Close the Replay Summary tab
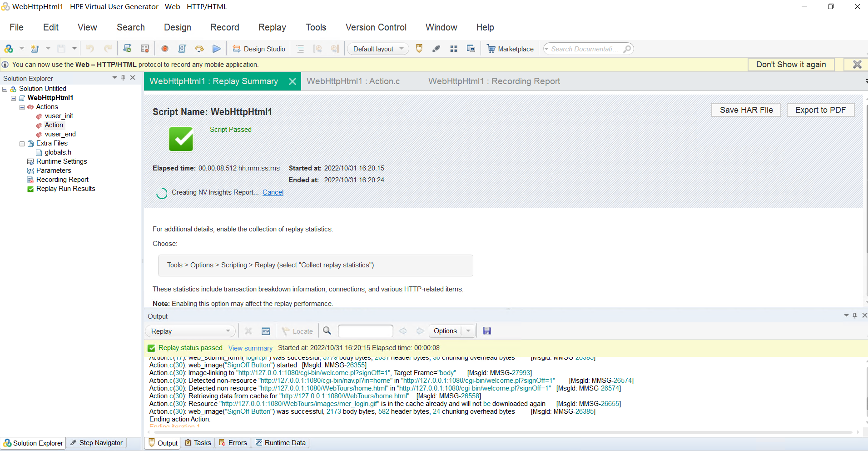 (x=293, y=81)
